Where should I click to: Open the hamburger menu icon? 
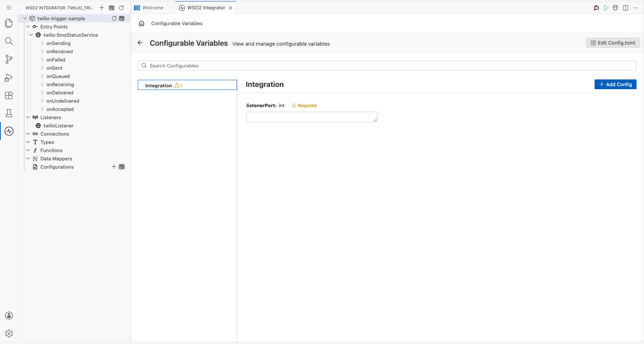(x=9, y=7)
